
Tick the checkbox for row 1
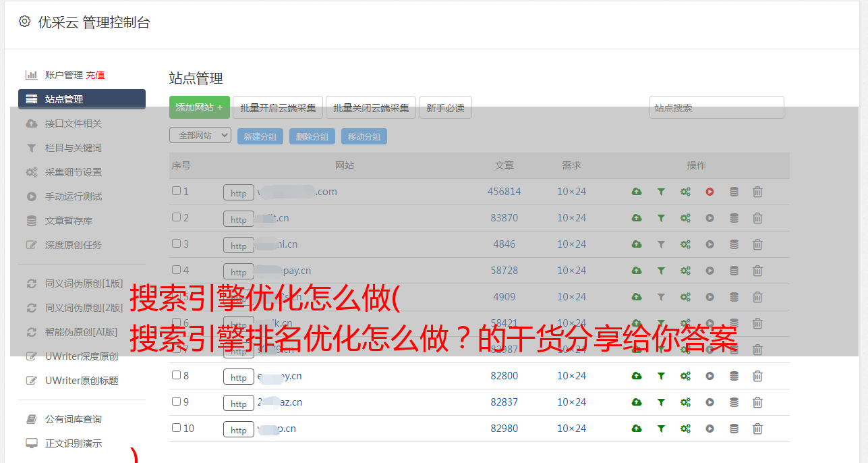tap(176, 191)
